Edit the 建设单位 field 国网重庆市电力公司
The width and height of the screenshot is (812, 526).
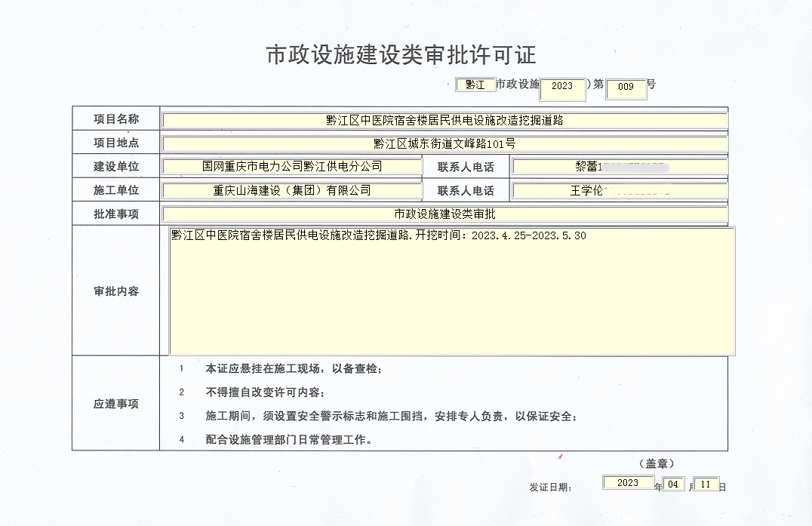[x=292, y=166]
